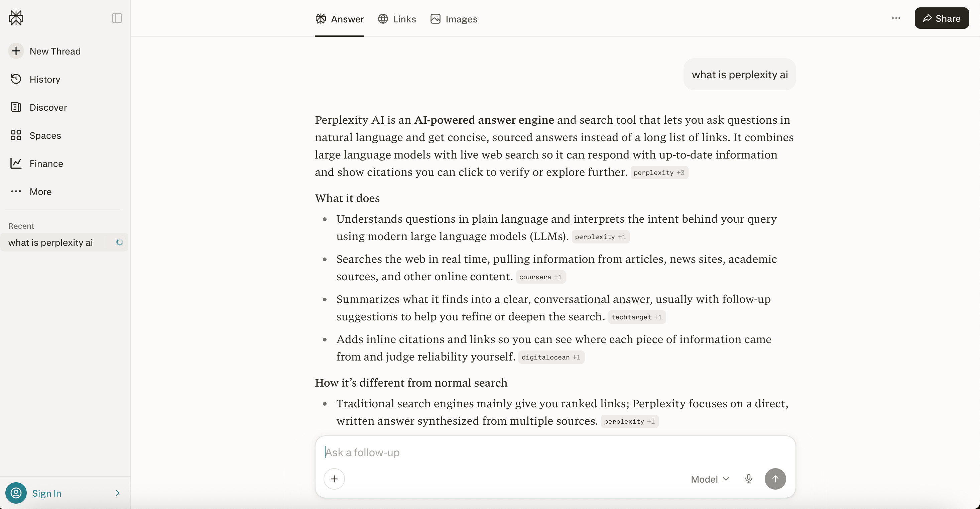This screenshot has height=509, width=980.
Task: Open the Discover section
Action: pos(48,107)
